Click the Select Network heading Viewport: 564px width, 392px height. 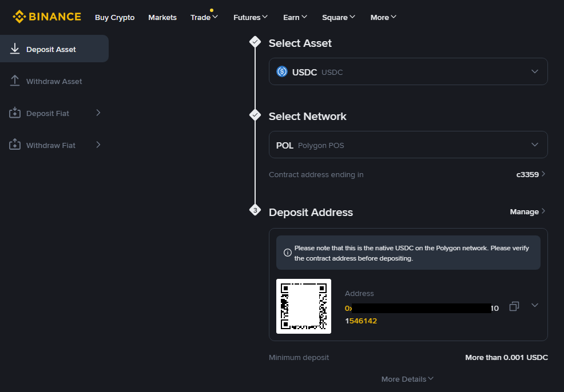(x=308, y=117)
